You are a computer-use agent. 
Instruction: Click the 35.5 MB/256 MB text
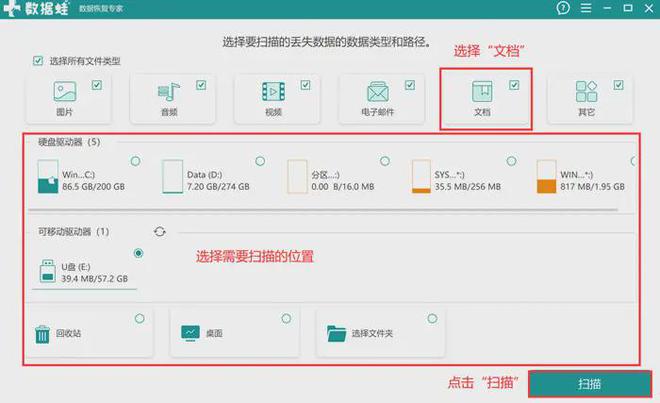(x=468, y=187)
